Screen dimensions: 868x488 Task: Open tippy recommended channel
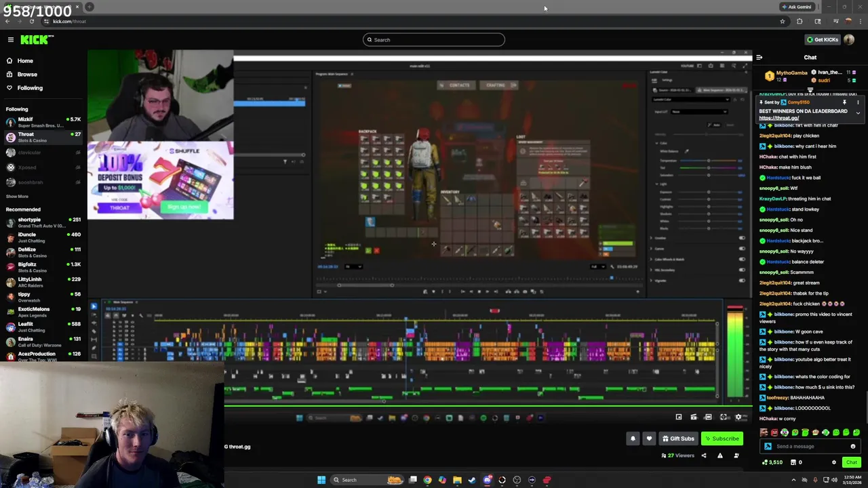click(42, 297)
